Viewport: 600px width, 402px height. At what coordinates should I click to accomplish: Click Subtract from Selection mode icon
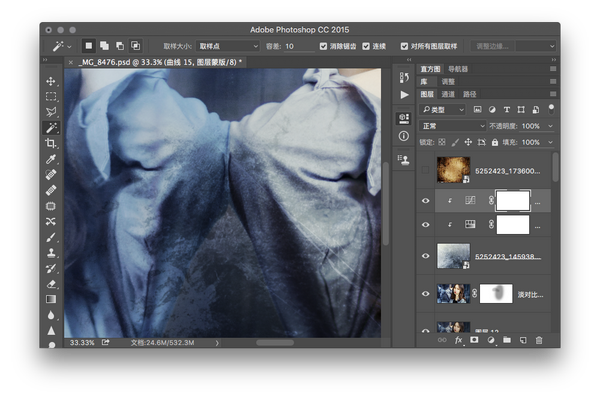click(120, 46)
